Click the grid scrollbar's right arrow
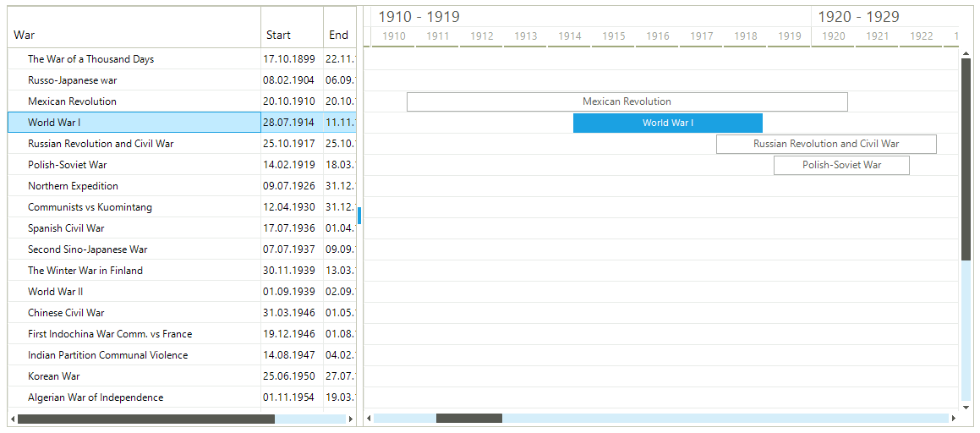 [351, 419]
